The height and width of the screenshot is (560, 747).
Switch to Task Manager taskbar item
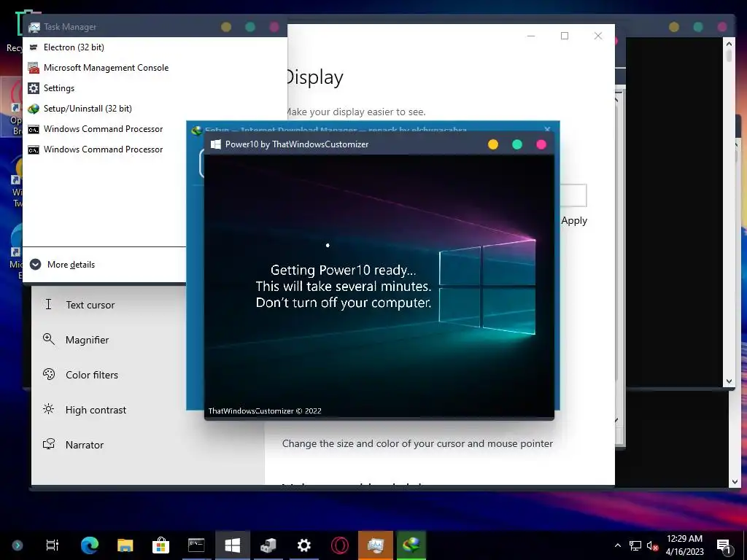point(376,545)
